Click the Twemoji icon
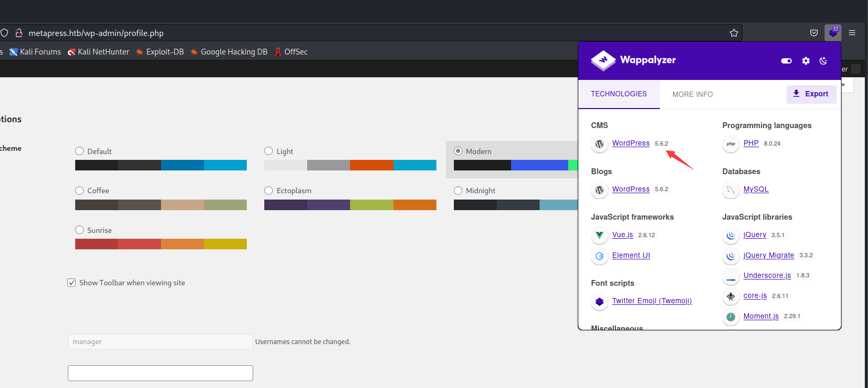 coord(599,301)
